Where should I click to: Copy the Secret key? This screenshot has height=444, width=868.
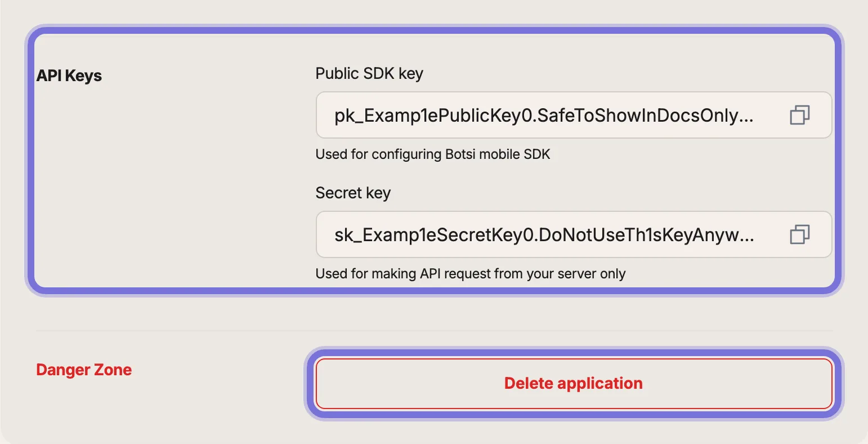(799, 234)
